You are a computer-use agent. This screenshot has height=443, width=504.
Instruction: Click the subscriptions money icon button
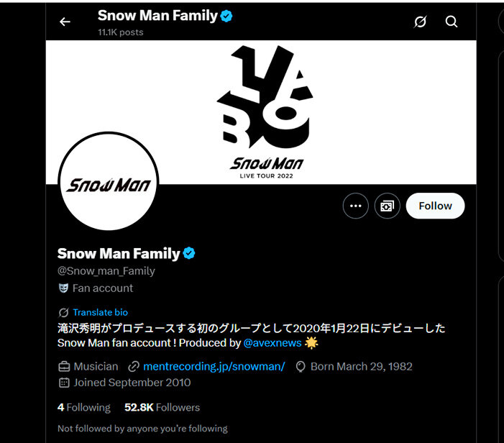tap(387, 206)
